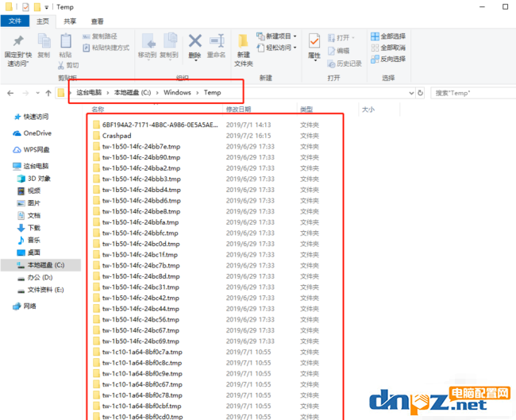Viewport: 516px width, 420px height.
Task: Click the Windows breadcrumb in address bar
Action: click(177, 92)
